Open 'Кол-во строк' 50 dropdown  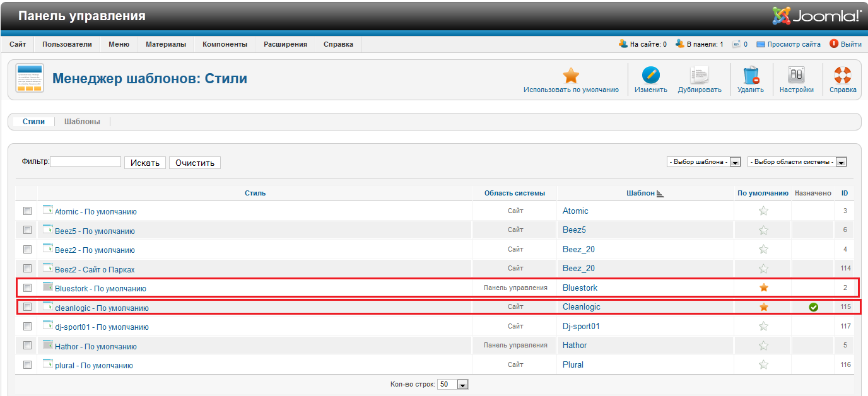(453, 385)
